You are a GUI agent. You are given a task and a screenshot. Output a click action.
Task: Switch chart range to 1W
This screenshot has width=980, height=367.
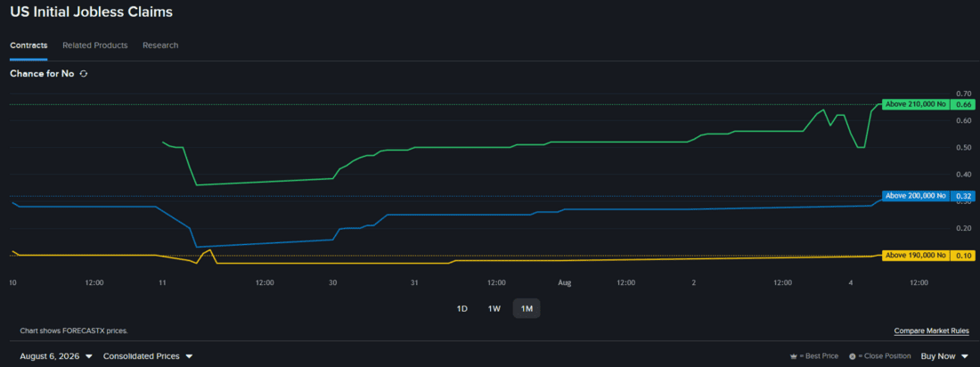pos(494,308)
